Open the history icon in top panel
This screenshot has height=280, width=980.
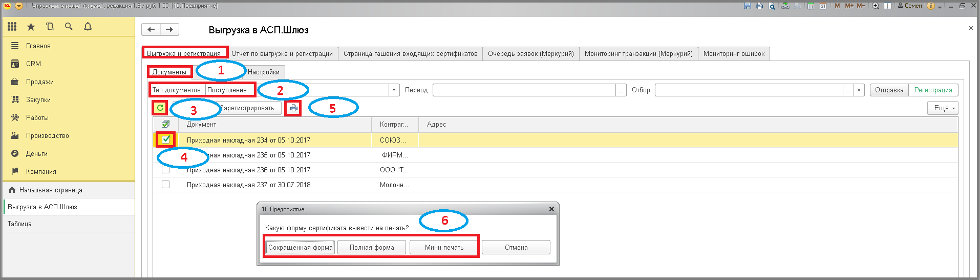[50, 27]
